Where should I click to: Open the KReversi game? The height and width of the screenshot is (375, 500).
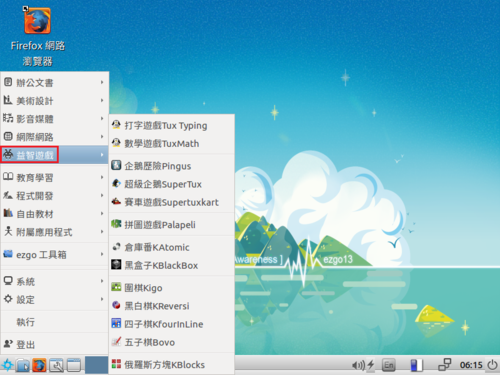[x=172, y=306]
